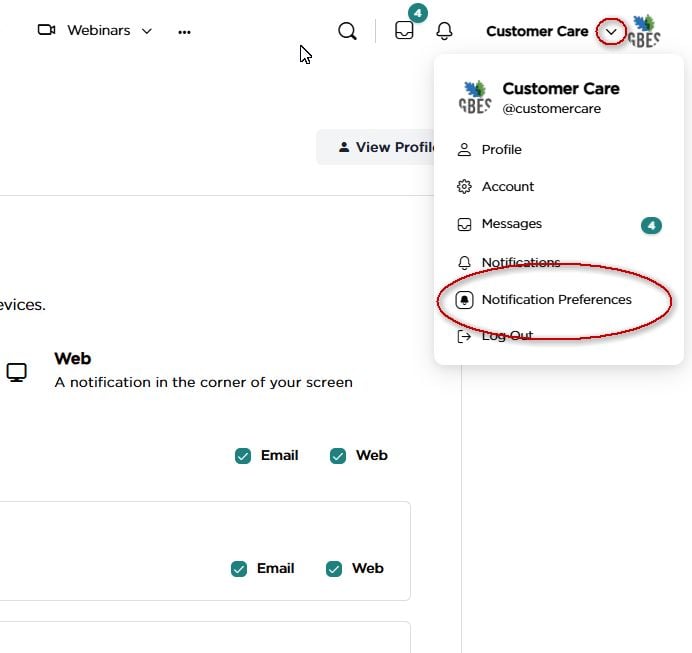Open Notification Preferences from the menu
Screen dimensions: 692x653
(x=559, y=300)
